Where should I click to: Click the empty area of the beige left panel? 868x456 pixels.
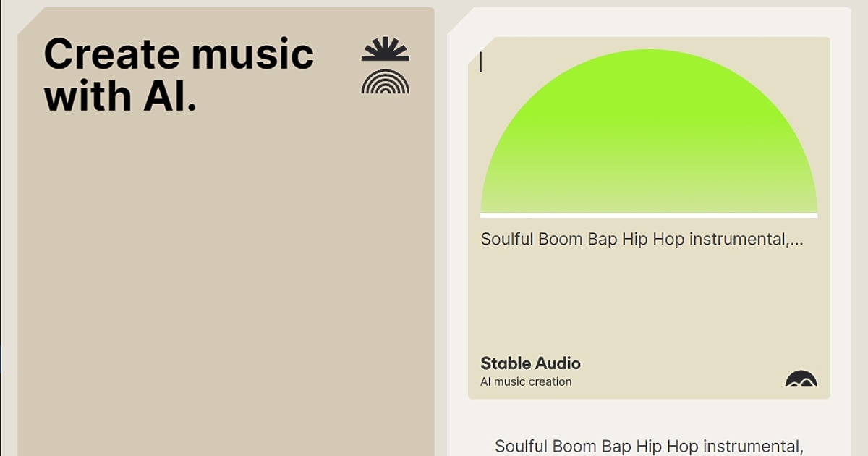(224, 290)
